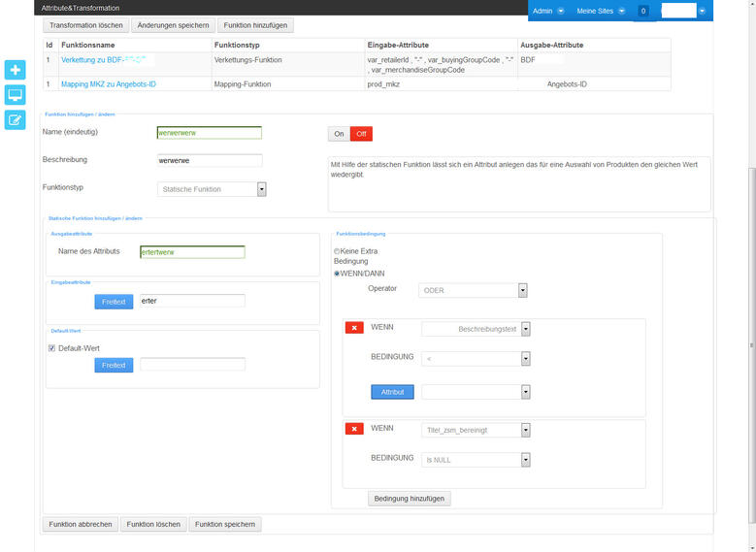Remove the Titel_zsm_bereinigt condition with red X

coord(355,429)
